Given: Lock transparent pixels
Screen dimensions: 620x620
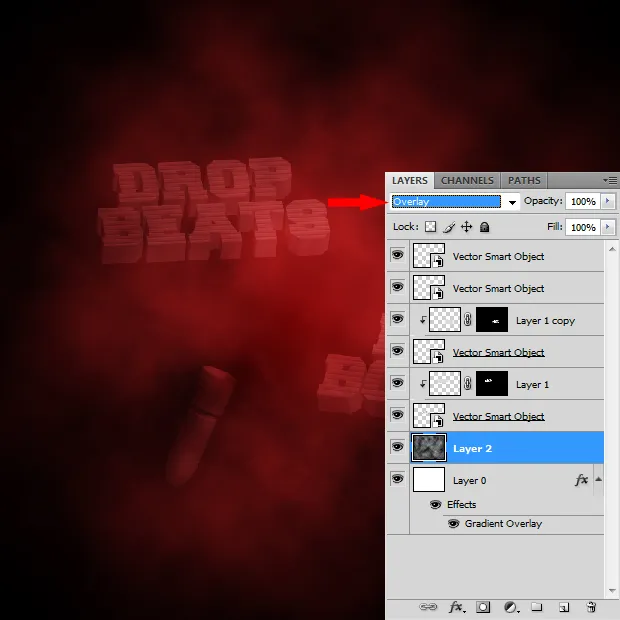Looking at the screenshot, I should [x=431, y=227].
